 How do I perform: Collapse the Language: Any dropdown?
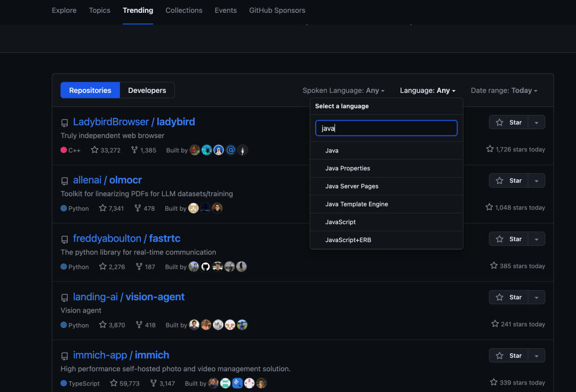pyautogui.click(x=428, y=90)
